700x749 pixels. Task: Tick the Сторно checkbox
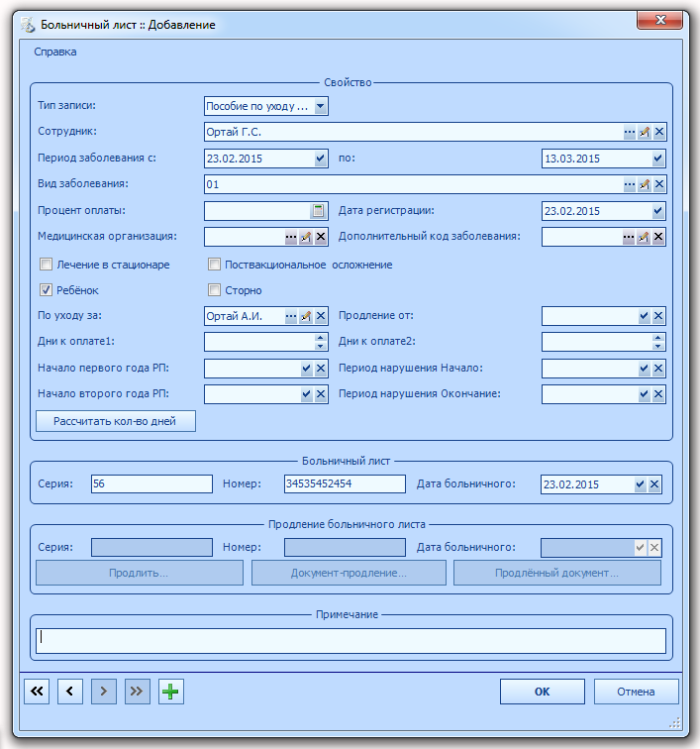pyautogui.click(x=215, y=290)
